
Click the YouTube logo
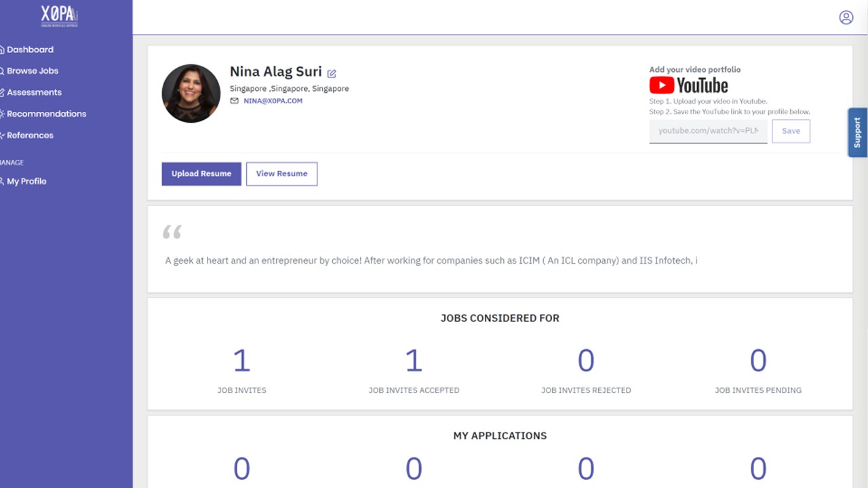(x=688, y=85)
